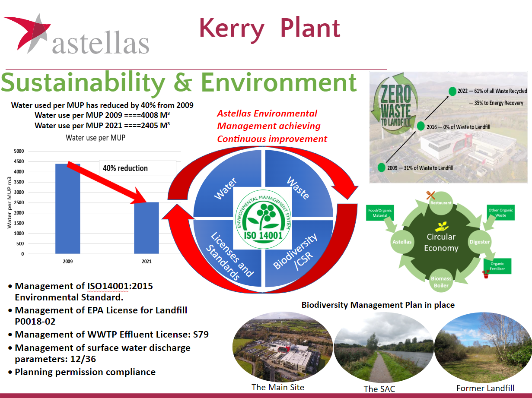Click the 40% reduction label box
This screenshot has height=398, width=532.
tap(137, 168)
